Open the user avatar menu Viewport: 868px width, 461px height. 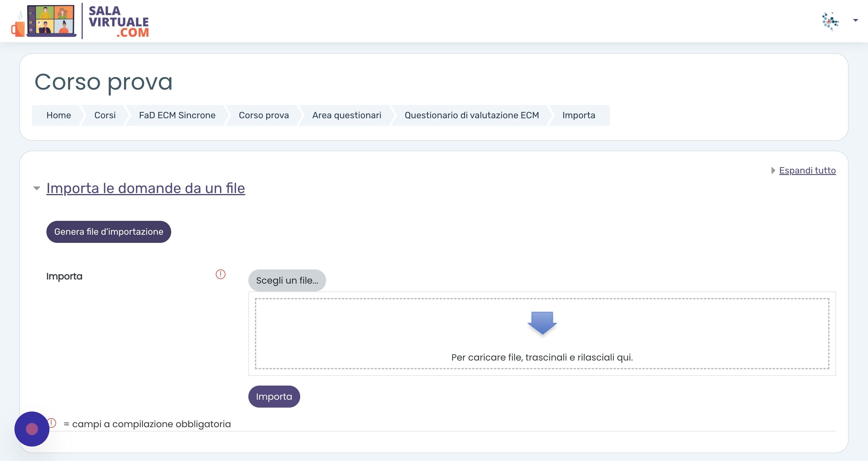click(x=830, y=21)
